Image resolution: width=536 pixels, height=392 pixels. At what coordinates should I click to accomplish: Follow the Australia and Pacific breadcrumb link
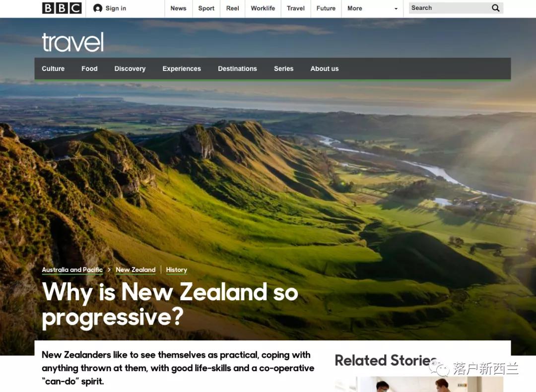click(x=72, y=269)
